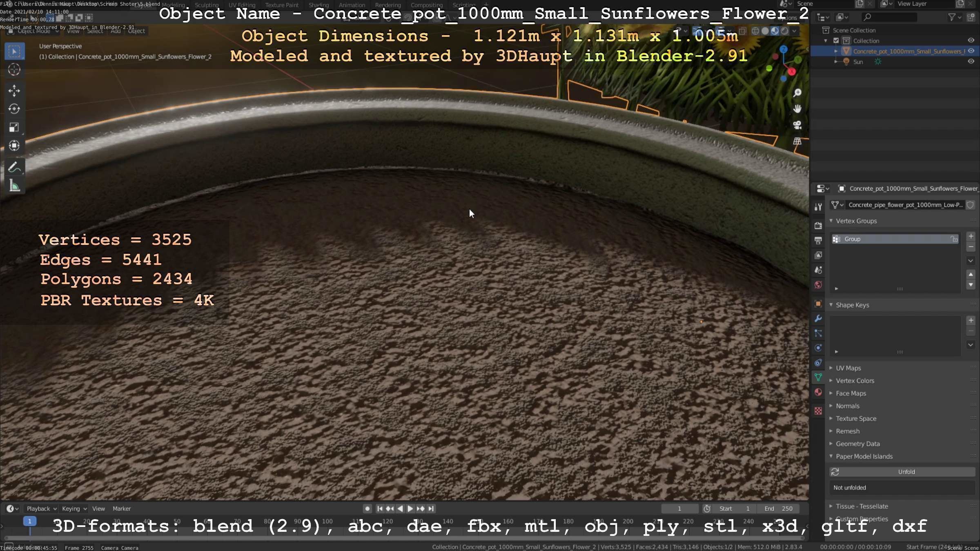Click the Unfold button
This screenshot has width=980, height=551.
pos(902,472)
